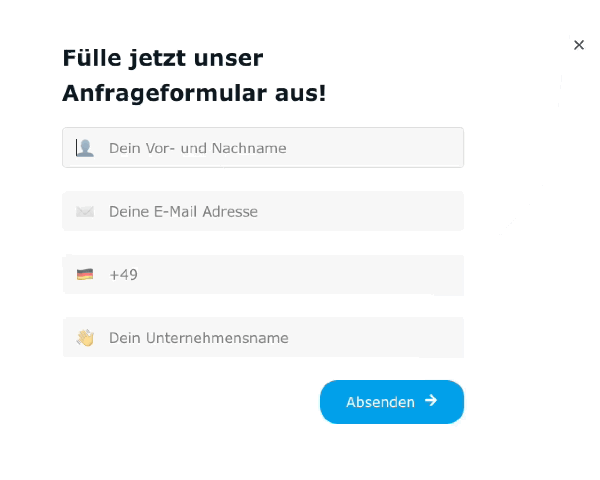This screenshot has width=600, height=480.
Task: Focus the Deine E-Mail Adresse field
Action: coord(263,211)
